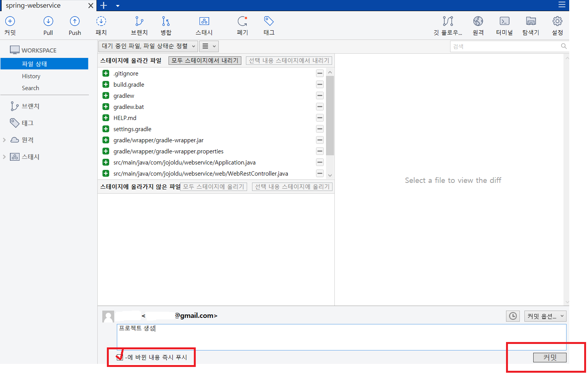Click WORKSPACE header in sidebar
Viewport: 588px width, 375px height.
[x=33, y=50]
